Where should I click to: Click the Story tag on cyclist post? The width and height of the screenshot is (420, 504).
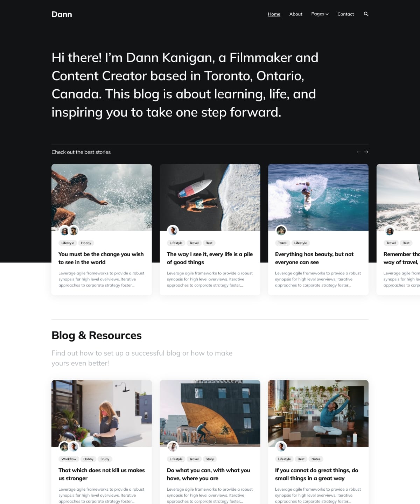210,459
